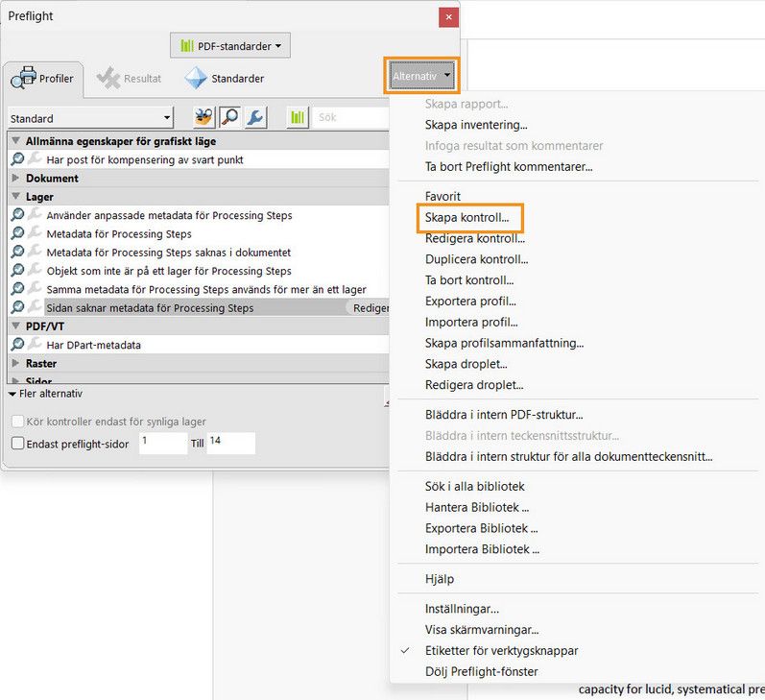Choose 'Skapa profilsammanfattning...' menu entry
The image size is (765, 700).
(505, 343)
